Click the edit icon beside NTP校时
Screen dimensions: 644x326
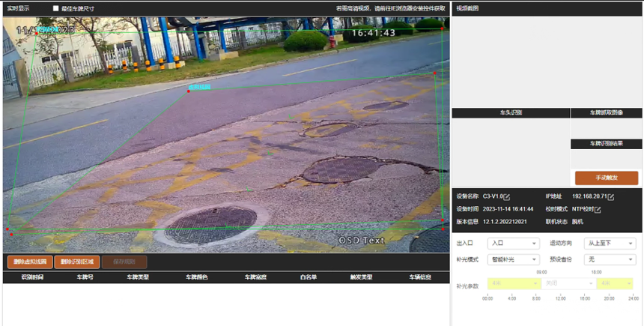pyautogui.click(x=598, y=209)
